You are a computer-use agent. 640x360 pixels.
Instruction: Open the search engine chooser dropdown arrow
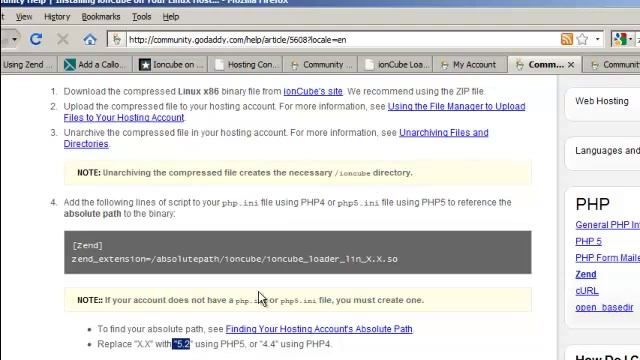click(631, 39)
